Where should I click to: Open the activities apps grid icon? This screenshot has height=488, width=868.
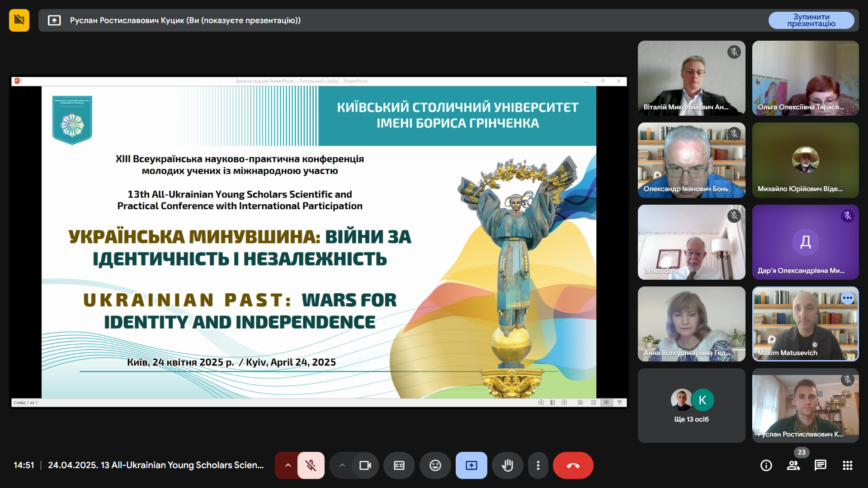848,465
